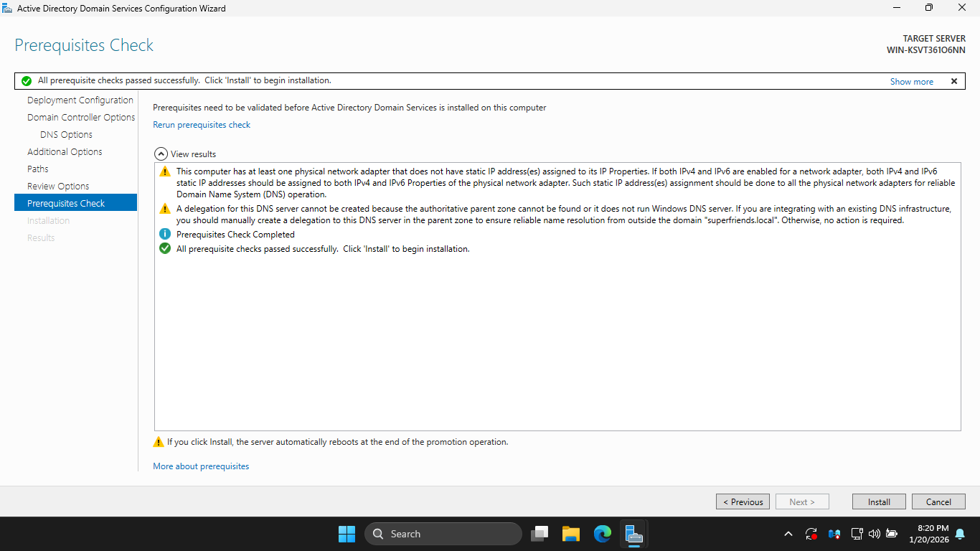The height and width of the screenshot is (551, 980).
Task: Open the Windows Start menu
Action: [347, 534]
